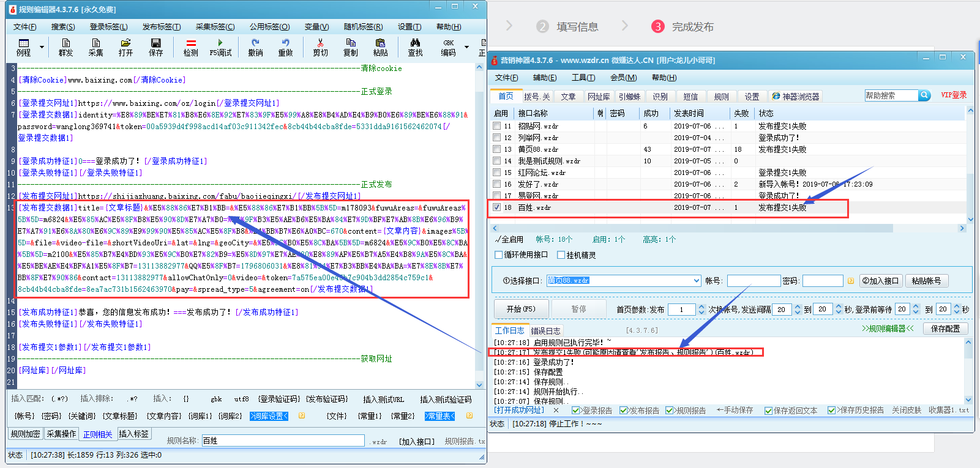Click the 开始 (F5) button
This screenshot has height=468, width=980.
coord(521,309)
